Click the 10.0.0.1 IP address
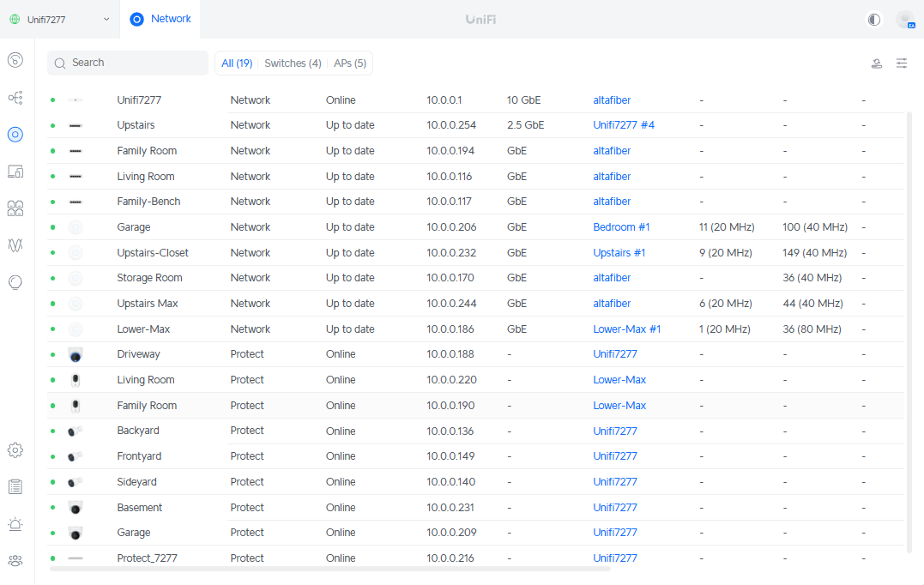The width and height of the screenshot is (924, 585). (444, 100)
